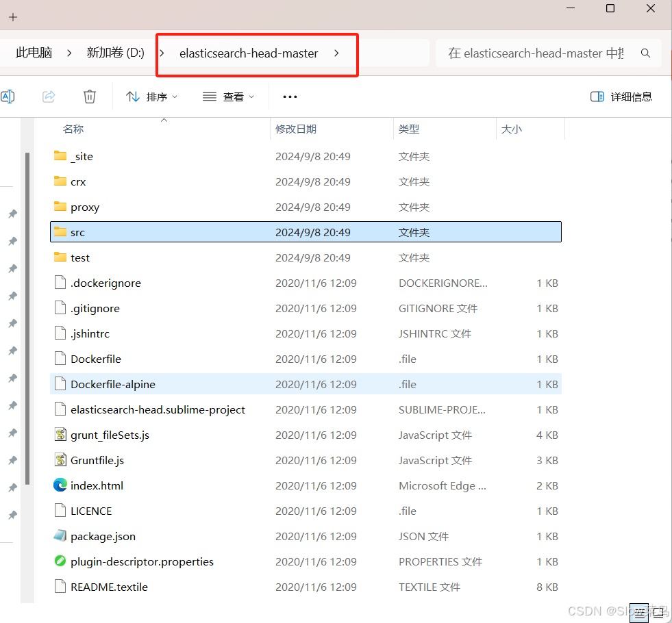Screen dimensions: 672x623
Task: Open the 查看 view dropdown
Action: click(228, 97)
